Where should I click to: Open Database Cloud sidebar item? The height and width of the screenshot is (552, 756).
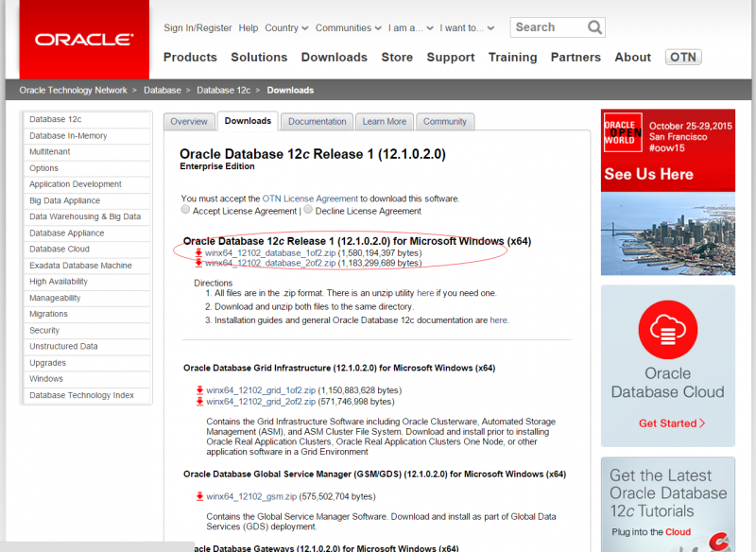[x=87, y=250]
